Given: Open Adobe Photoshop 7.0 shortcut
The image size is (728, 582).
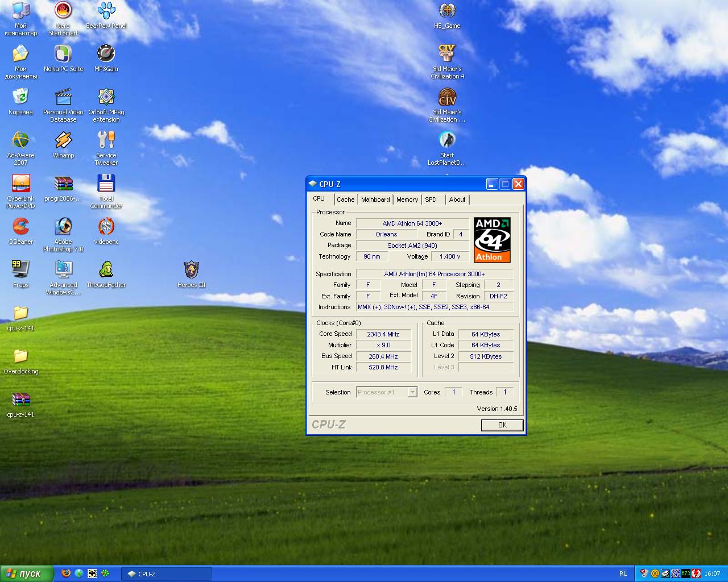Looking at the screenshot, I should click(63, 234).
